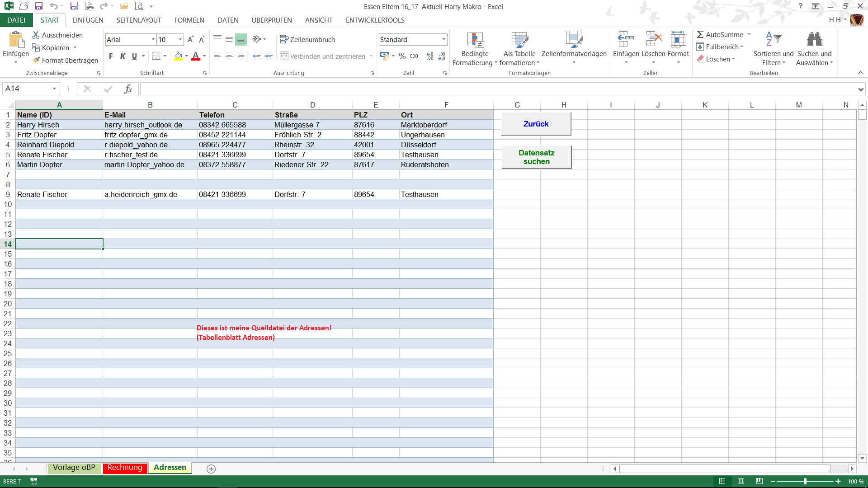Open the FORMELN ribbon tab
The width and height of the screenshot is (868, 488).
[x=189, y=20]
